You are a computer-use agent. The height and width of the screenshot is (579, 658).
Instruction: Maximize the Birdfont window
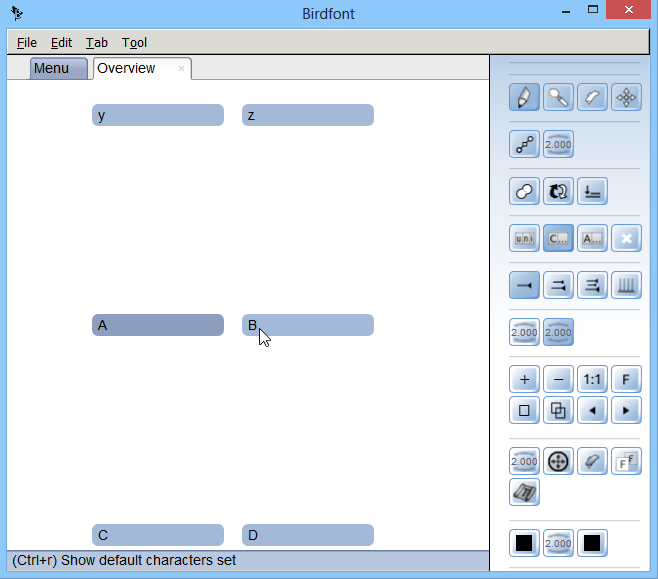point(593,10)
